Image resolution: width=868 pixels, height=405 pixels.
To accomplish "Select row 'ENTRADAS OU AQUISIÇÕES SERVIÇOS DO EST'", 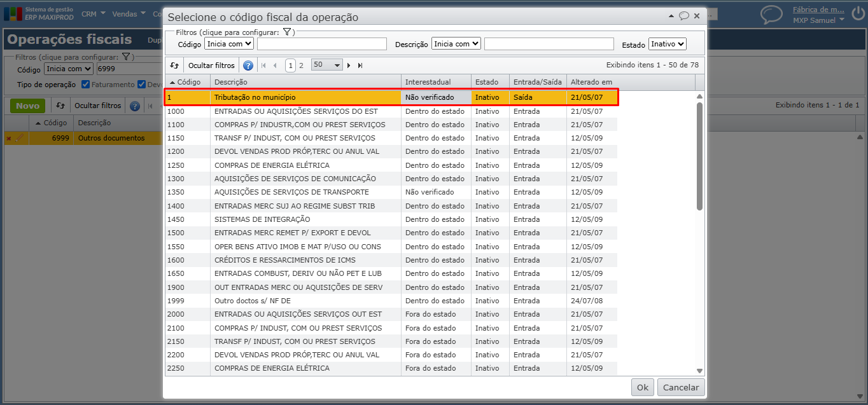I will tap(391, 111).
